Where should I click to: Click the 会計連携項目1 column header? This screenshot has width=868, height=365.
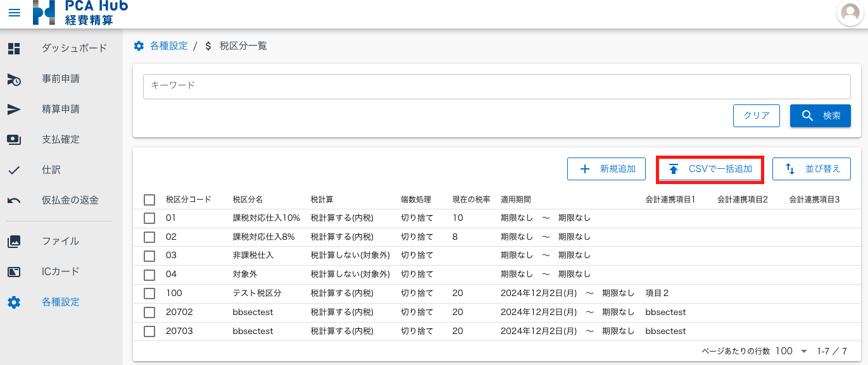tap(670, 200)
